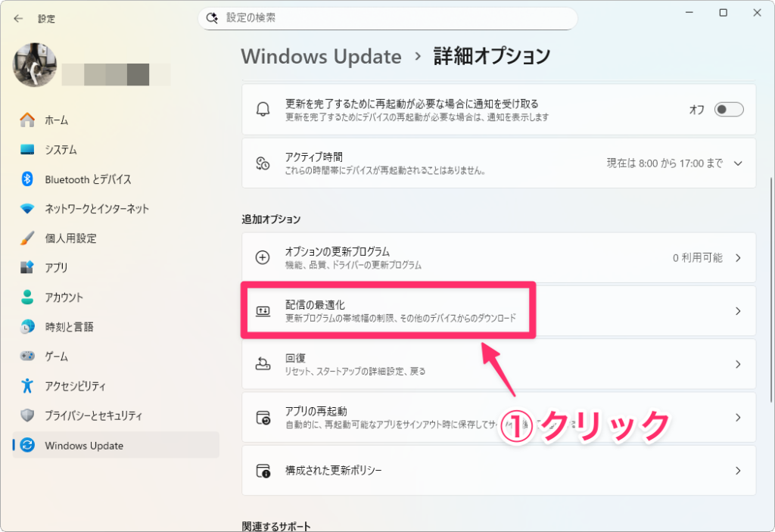Click the game controller icon in sidebar
Image resolution: width=775 pixels, height=532 pixels.
(x=27, y=356)
